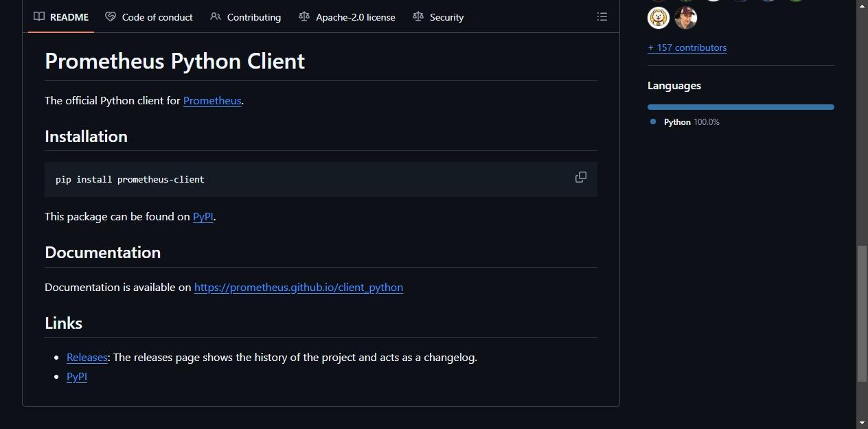Screen dimensions: 868x429
Task: Open the Security tab
Action: tap(438, 17)
